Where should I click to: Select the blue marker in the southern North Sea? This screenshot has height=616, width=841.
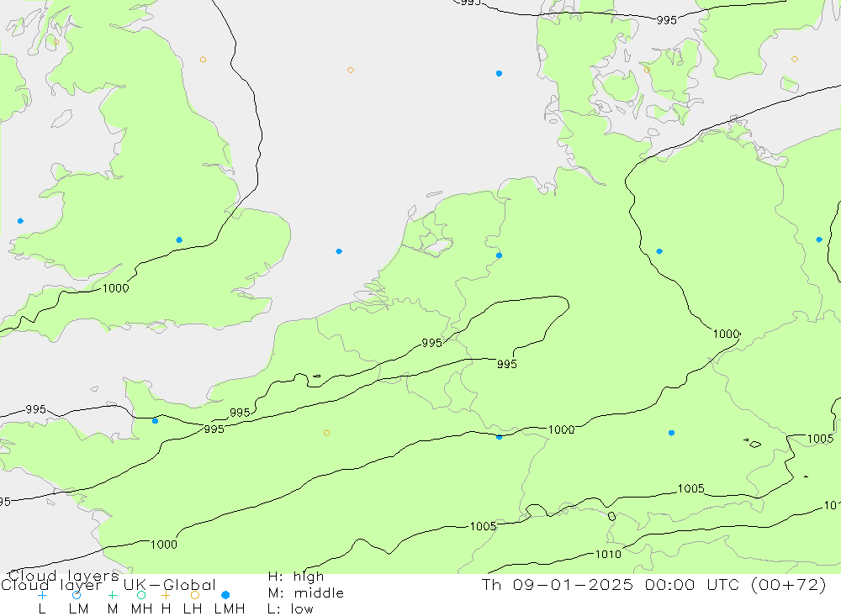click(339, 251)
